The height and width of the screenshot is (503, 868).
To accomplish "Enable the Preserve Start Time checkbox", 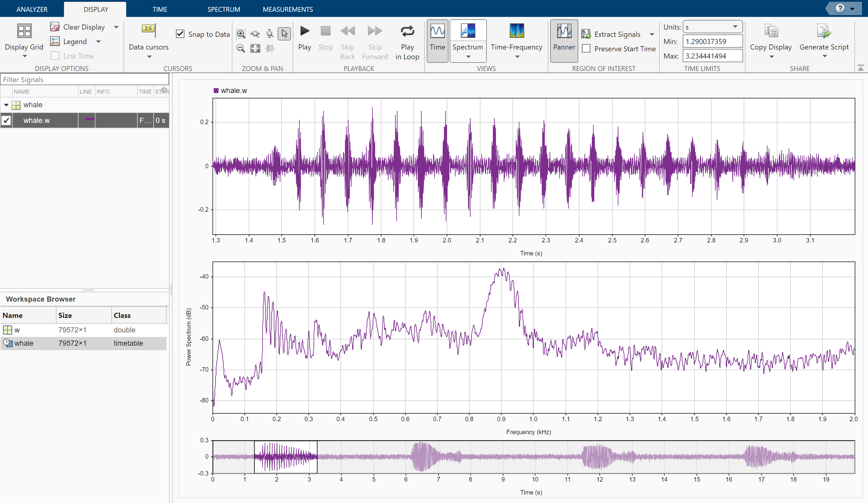I will pyautogui.click(x=586, y=49).
